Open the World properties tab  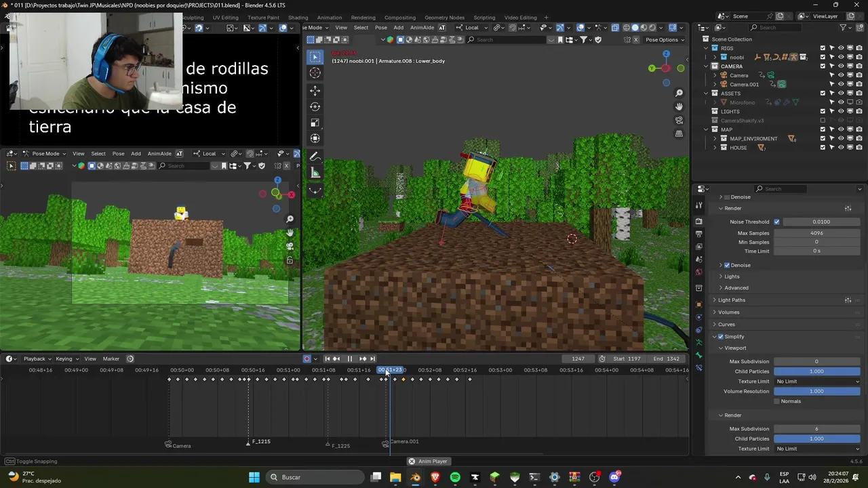pyautogui.click(x=698, y=272)
